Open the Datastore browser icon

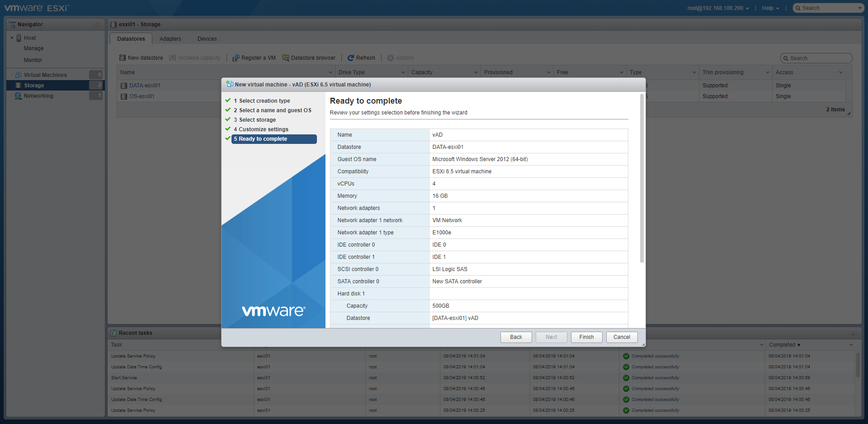click(286, 58)
